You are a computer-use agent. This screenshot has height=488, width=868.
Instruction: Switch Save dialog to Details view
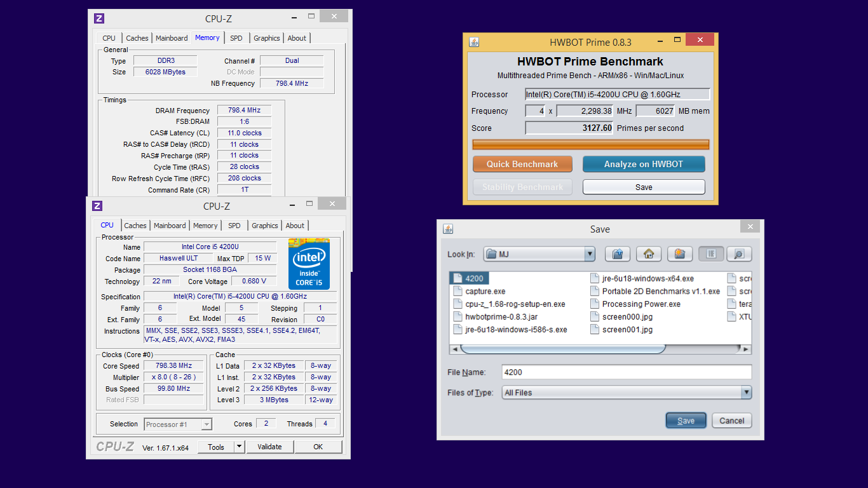point(739,254)
